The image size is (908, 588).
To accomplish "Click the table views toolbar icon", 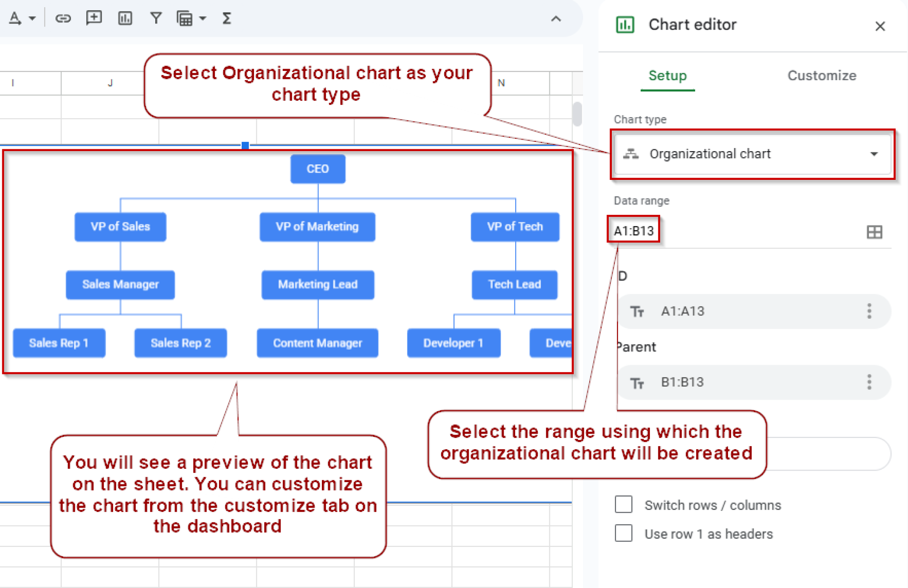I will click(185, 18).
